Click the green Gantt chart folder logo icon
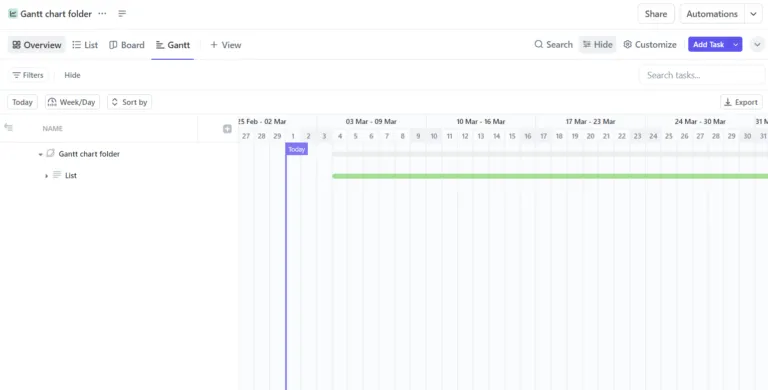The width and height of the screenshot is (768, 390). [13, 14]
